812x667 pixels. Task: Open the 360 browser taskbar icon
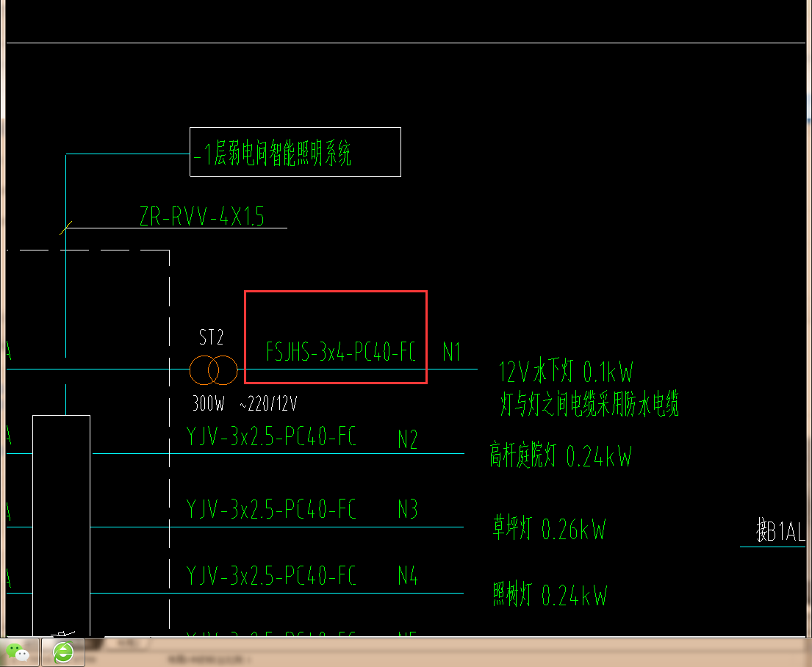pyautogui.click(x=63, y=652)
